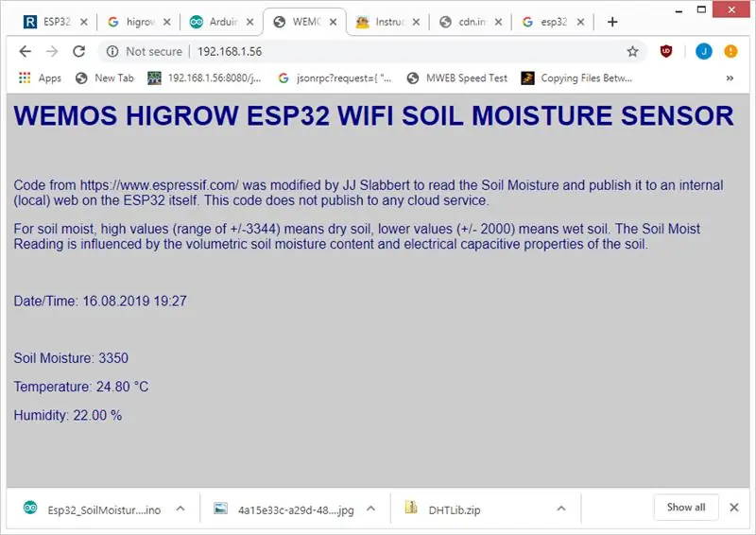The height and width of the screenshot is (535, 756).
Task: Click the forward navigation arrow
Action: pos(52,51)
